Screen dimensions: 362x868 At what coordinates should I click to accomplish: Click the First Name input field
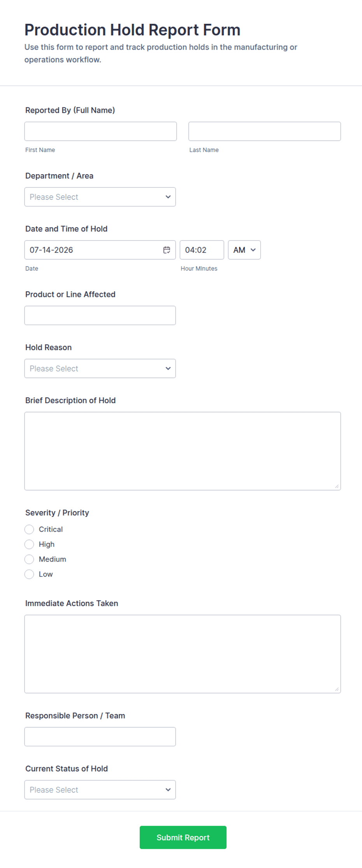pyautogui.click(x=100, y=131)
